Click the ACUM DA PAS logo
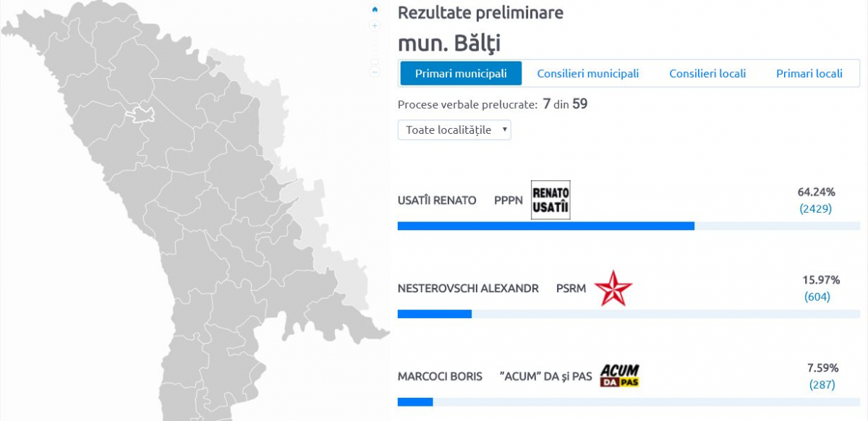 click(x=620, y=376)
